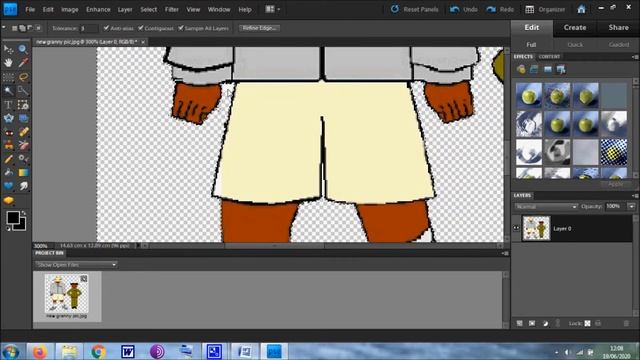Select the Eraser tool
This screenshot has height=360, width=640.
[23, 145]
